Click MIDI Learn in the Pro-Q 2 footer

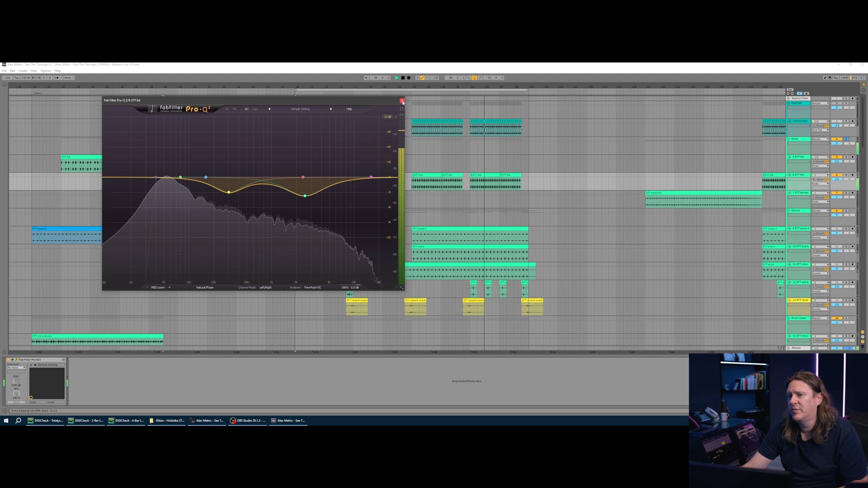point(158,288)
